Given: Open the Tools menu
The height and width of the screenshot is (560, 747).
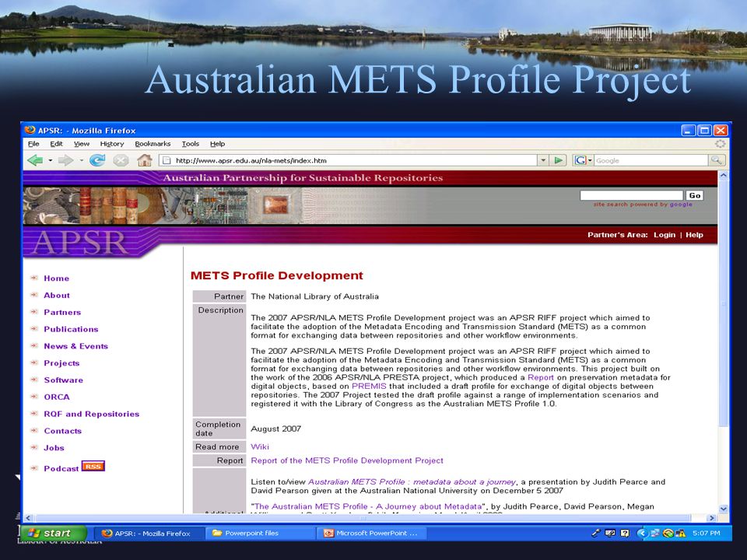Looking at the screenshot, I should click(x=190, y=144).
